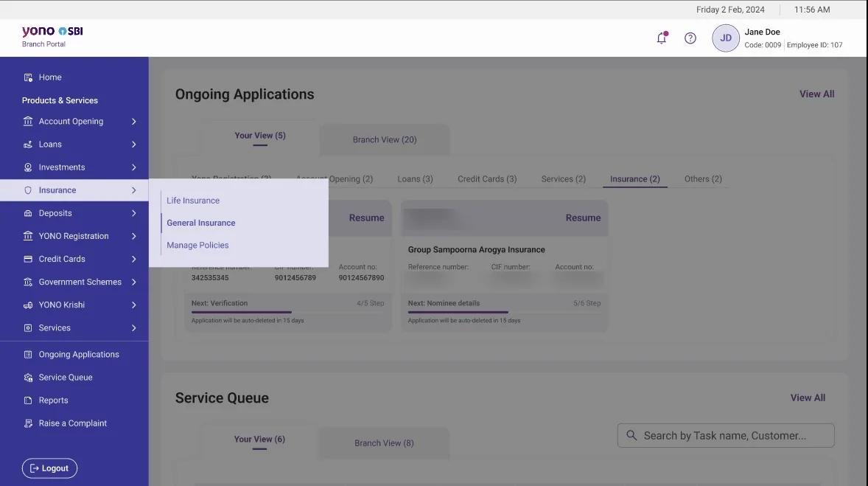Select the Credit Cards (3) tab
Viewport: 868px width, 486px height.
pyautogui.click(x=487, y=179)
